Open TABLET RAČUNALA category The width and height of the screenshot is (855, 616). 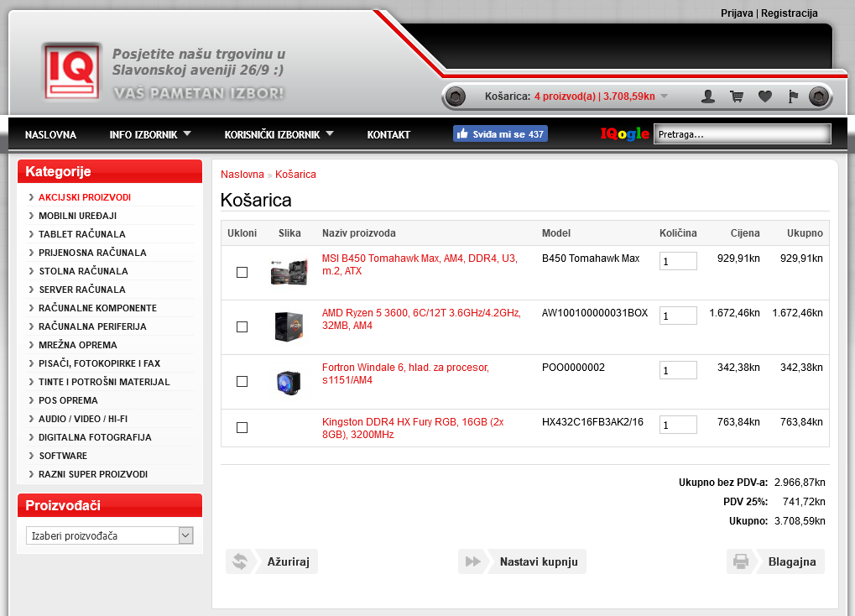[x=81, y=235]
